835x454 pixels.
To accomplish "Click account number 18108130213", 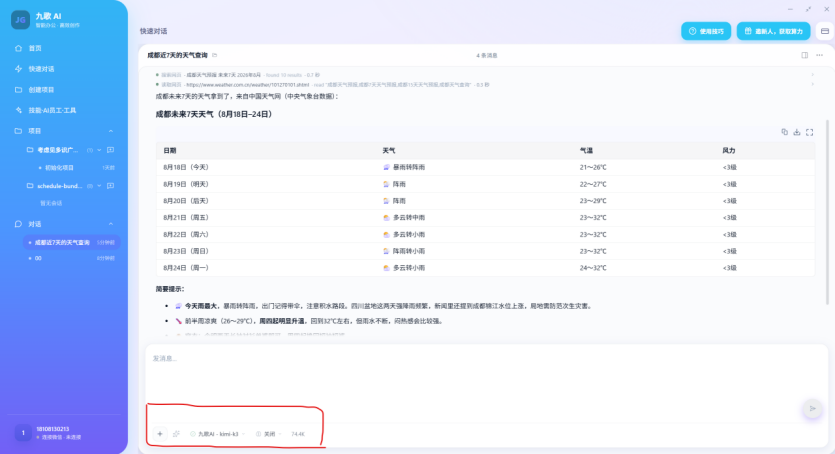I will pos(53,429).
